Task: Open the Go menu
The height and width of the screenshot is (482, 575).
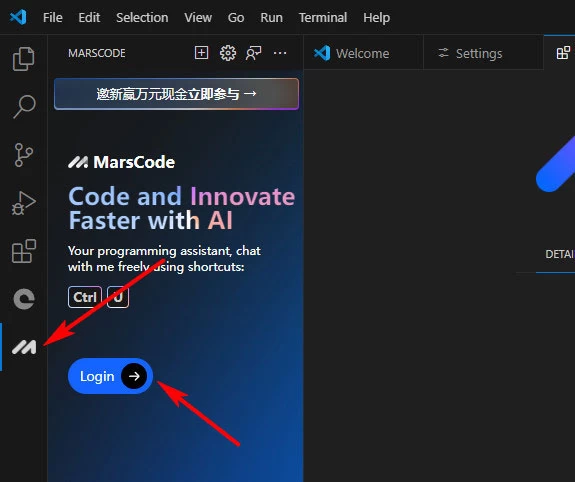Action: pyautogui.click(x=236, y=17)
